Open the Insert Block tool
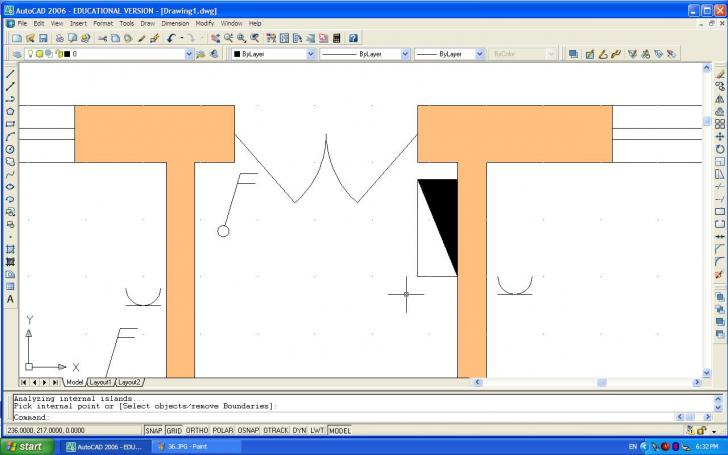The width and height of the screenshot is (728, 455). click(x=10, y=212)
